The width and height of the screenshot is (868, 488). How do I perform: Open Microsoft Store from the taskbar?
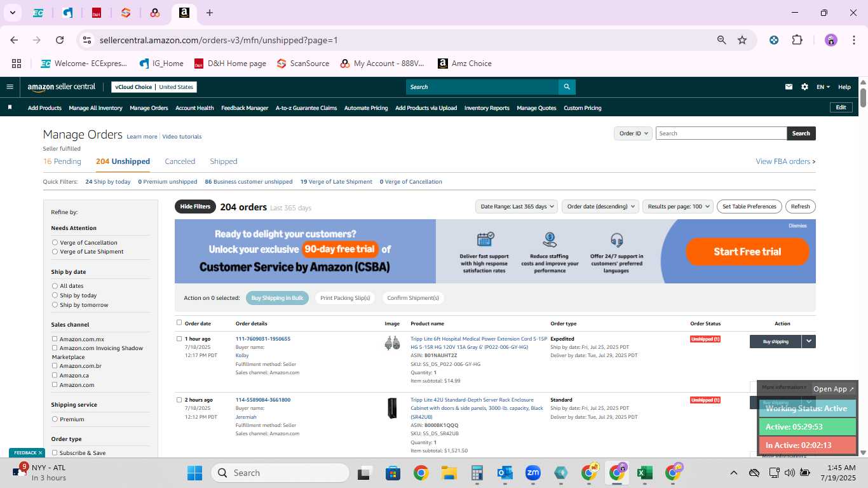[393, 473]
